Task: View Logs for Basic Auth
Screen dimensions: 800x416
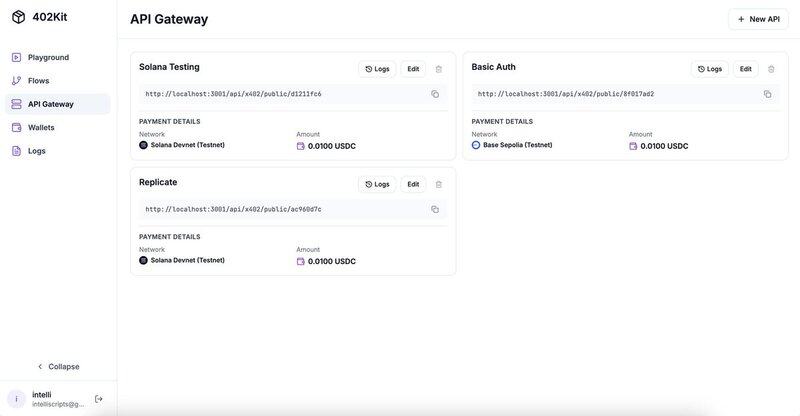Action: click(709, 69)
